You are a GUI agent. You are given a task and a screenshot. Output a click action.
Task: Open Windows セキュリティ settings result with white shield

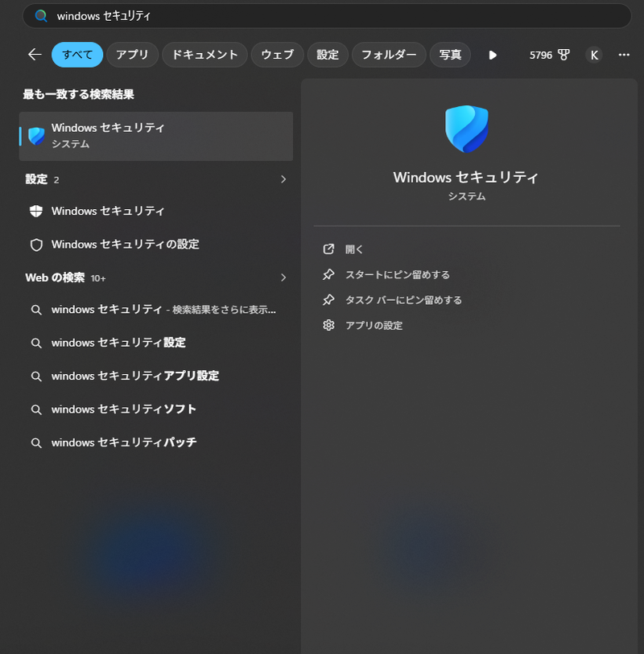tap(156, 211)
